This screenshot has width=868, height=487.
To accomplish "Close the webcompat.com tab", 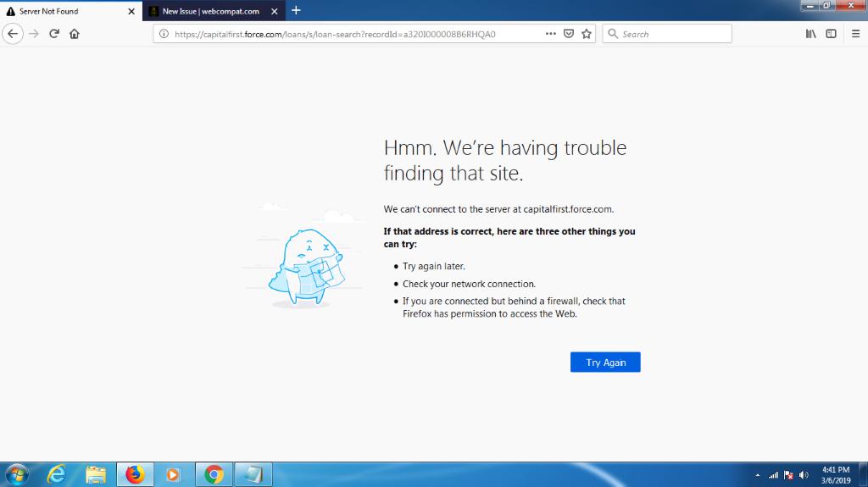I will point(274,11).
